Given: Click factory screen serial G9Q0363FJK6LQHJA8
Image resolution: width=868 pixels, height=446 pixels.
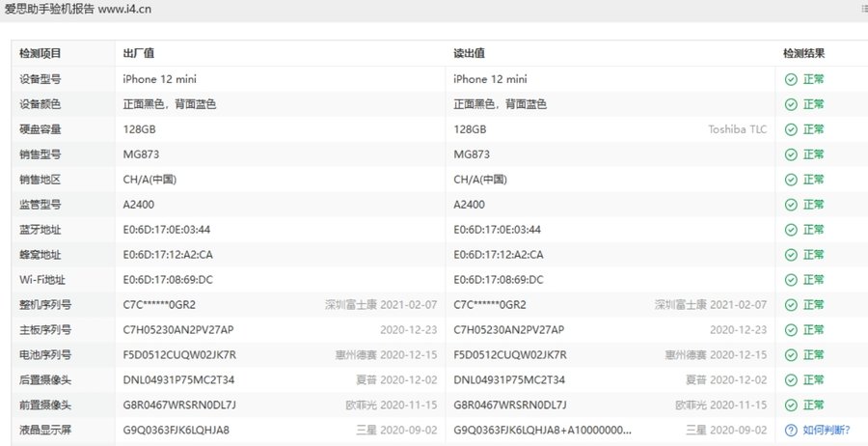Looking at the screenshot, I should [176, 430].
